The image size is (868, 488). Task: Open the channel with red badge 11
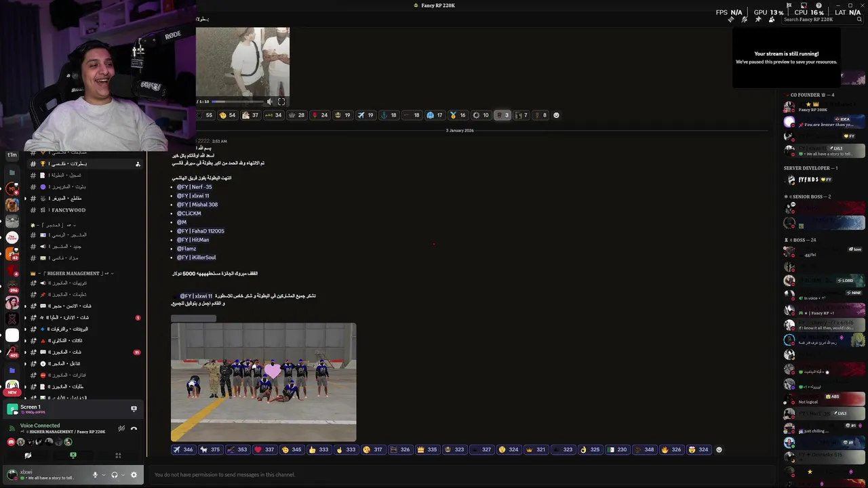(x=85, y=352)
